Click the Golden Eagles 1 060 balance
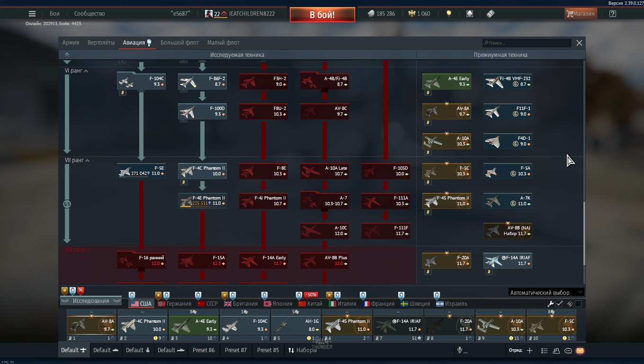 pyautogui.click(x=420, y=14)
